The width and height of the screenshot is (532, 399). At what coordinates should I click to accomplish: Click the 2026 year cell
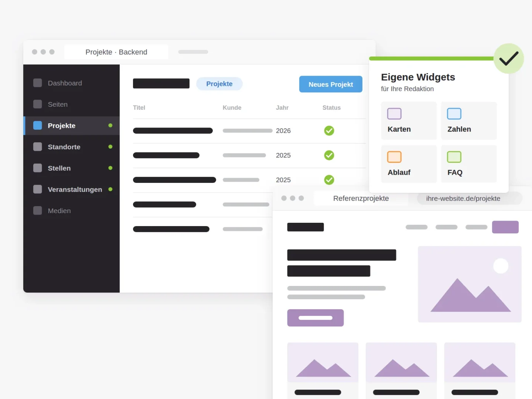tap(283, 131)
